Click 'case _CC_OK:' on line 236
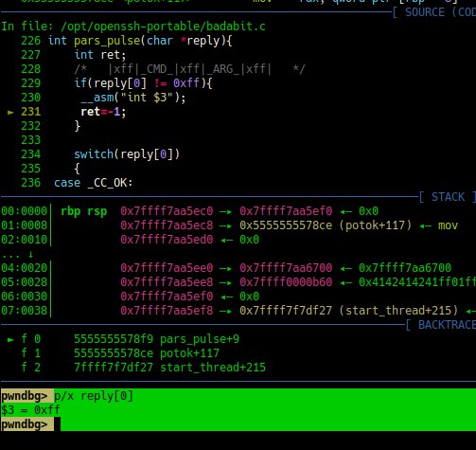Viewport: 476px width, 450px height. click(x=94, y=183)
